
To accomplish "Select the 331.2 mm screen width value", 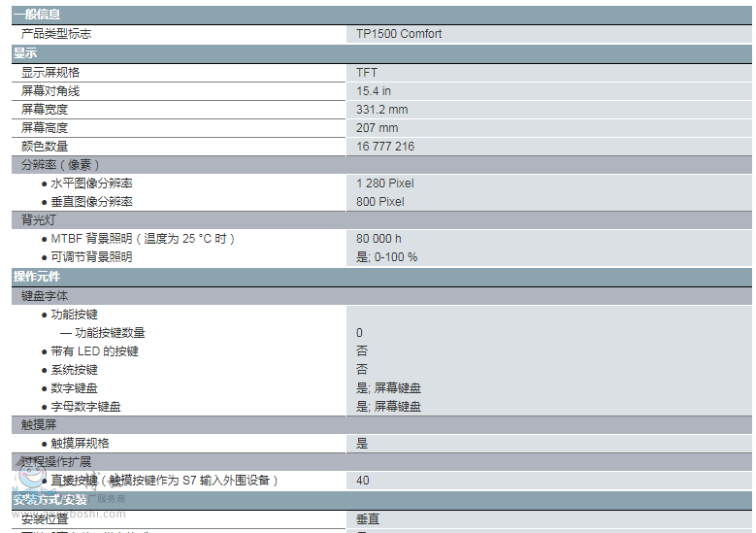I will 381,110.
